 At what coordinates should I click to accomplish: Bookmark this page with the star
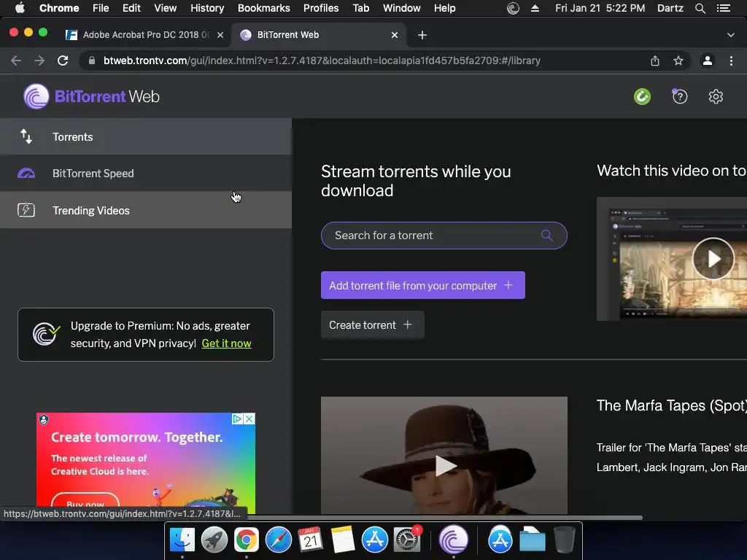coord(678,61)
